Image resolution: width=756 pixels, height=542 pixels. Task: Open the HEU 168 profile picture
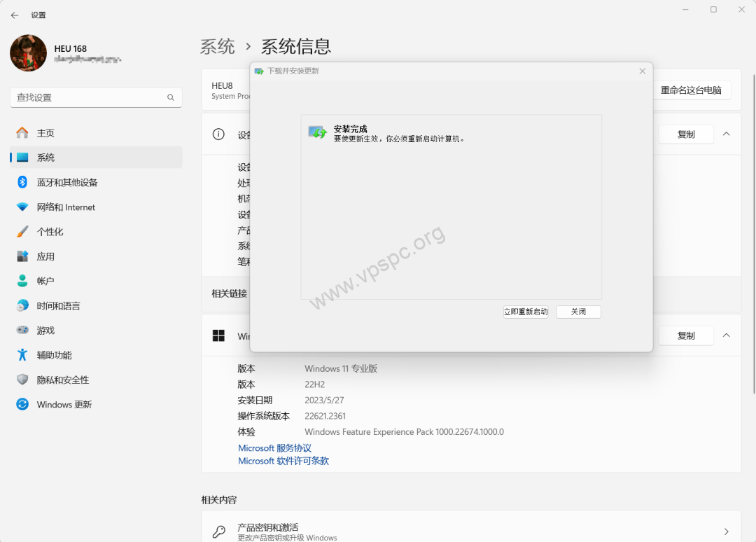(29, 53)
